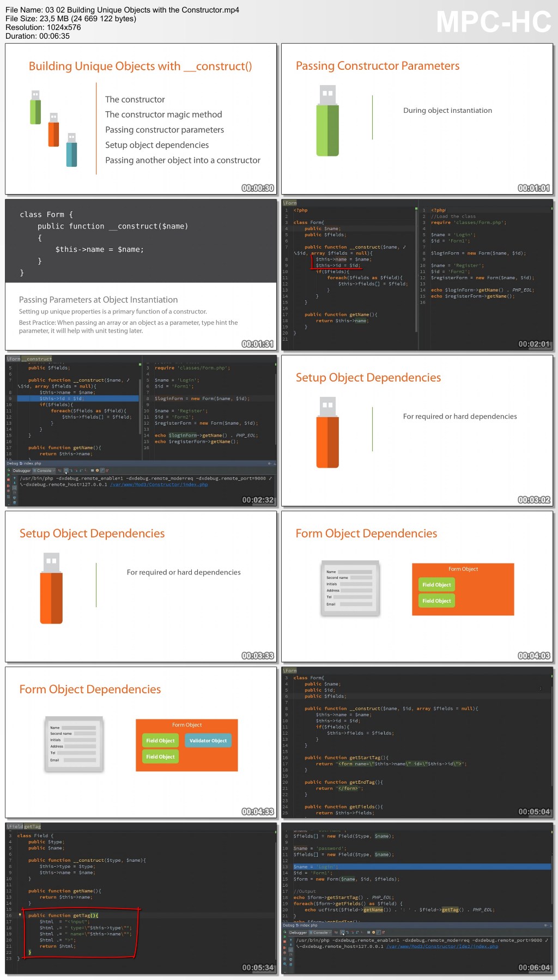This screenshot has height=980, width=558.
Task: Click the orange USB stick at 00:03:02
Action: (327, 432)
